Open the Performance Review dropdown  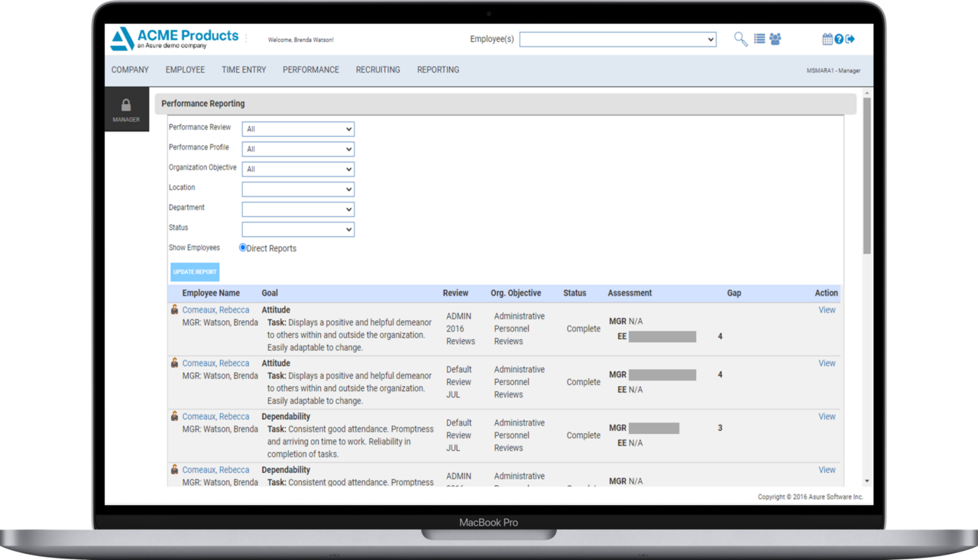click(298, 128)
